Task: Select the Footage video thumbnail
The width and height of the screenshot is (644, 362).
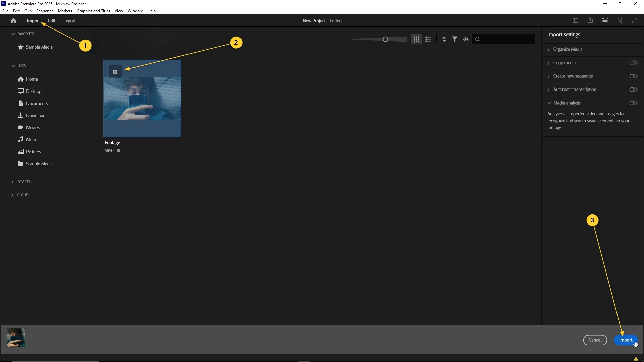Action: pyautogui.click(x=142, y=99)
